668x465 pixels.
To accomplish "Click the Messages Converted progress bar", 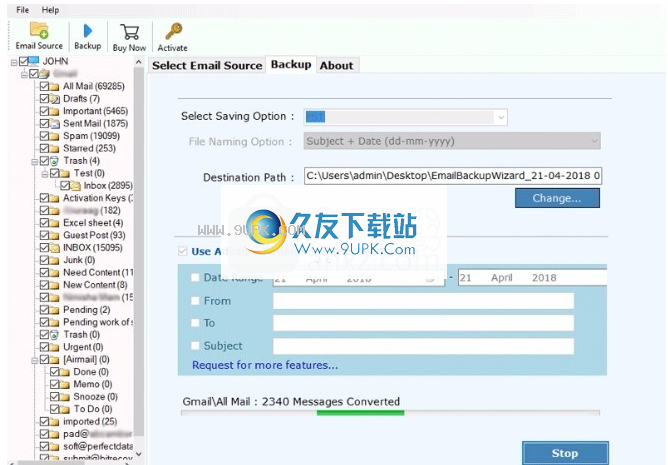I will (x=390, y=413).
